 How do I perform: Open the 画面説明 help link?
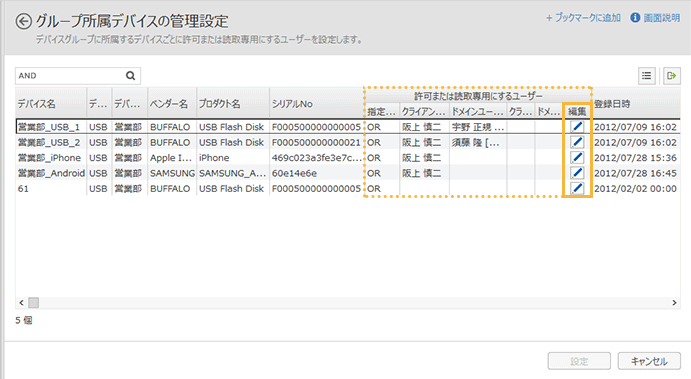pos(661,18)
